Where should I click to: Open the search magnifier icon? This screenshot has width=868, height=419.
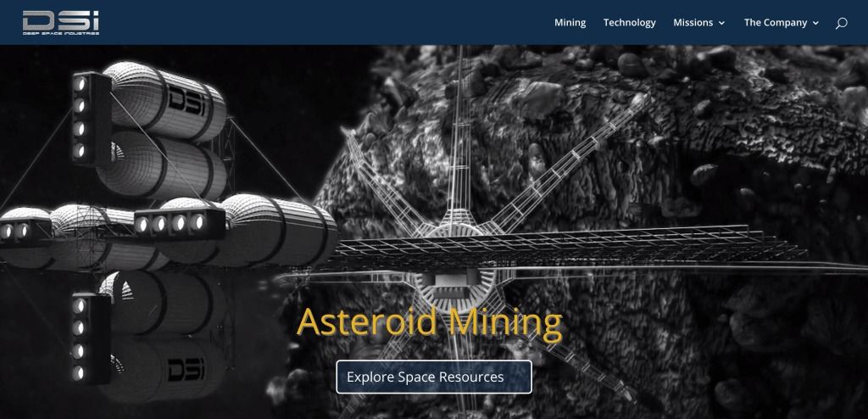(x=841, y=23)
